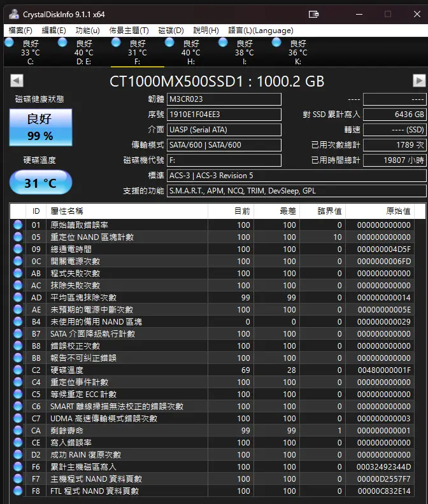The height and width of the screenshot is (504, 428).
Task: Click the firmware field M3CR023
Action: (x=224, y=99)
